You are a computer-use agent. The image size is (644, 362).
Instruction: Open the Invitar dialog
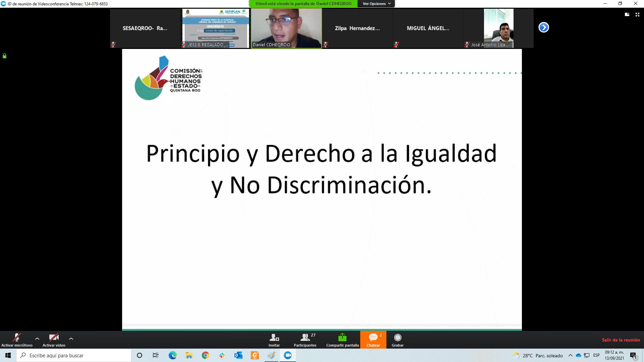[274, 340]
